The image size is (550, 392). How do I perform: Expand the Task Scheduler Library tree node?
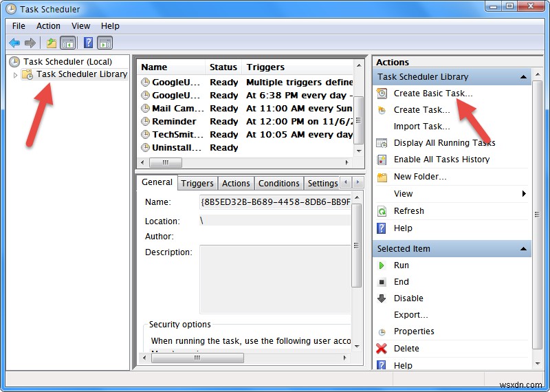point(15,75)
